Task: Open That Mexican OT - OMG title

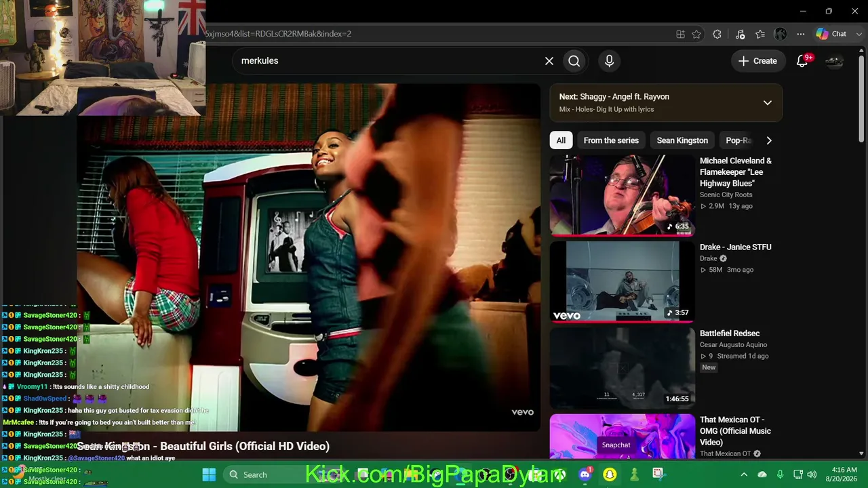Action: pyautogui.click(x=735, y=431)
